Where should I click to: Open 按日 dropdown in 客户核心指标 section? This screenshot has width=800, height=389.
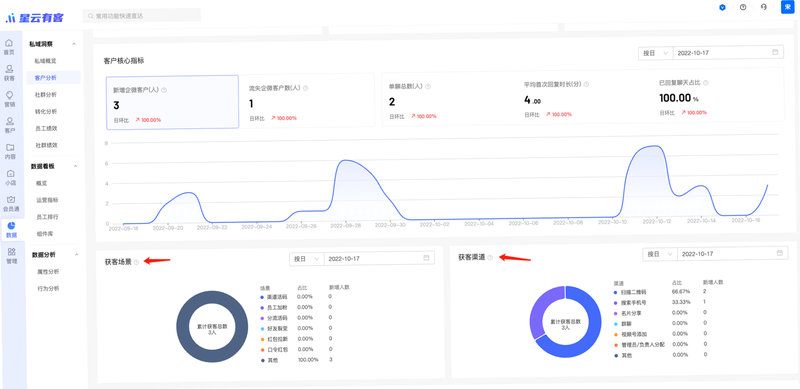(656, 53)
